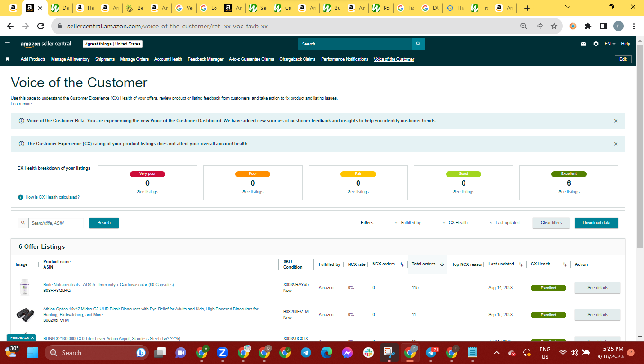Open the settings gear in Seller Central
The image size is (644, 364).
[x=596, y=44]
